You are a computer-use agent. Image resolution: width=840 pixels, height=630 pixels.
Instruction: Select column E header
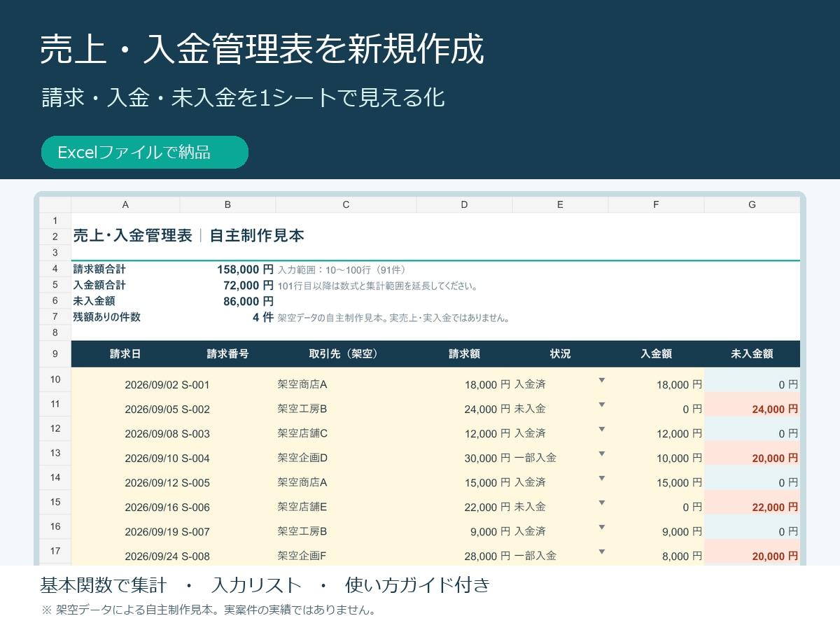[560, 204]
